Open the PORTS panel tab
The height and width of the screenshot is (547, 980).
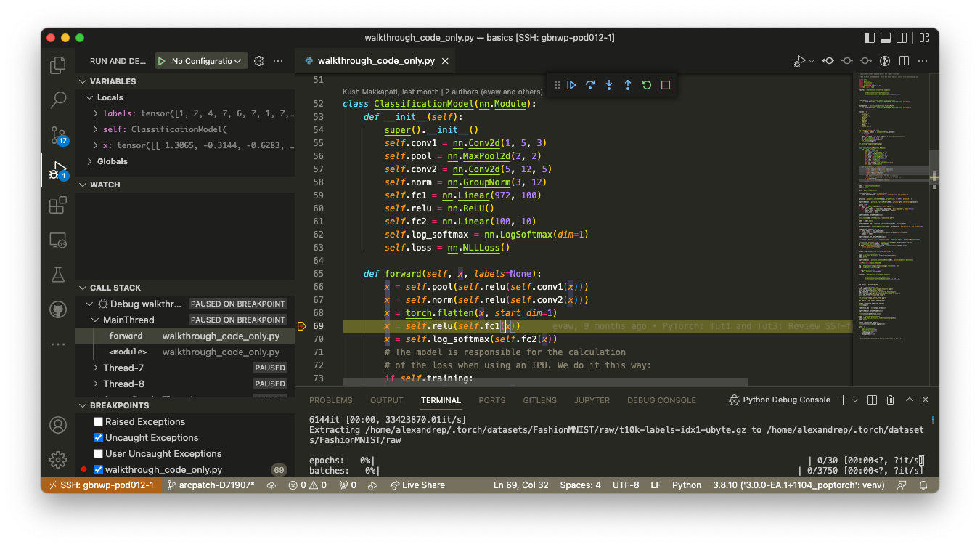(491, 400)
